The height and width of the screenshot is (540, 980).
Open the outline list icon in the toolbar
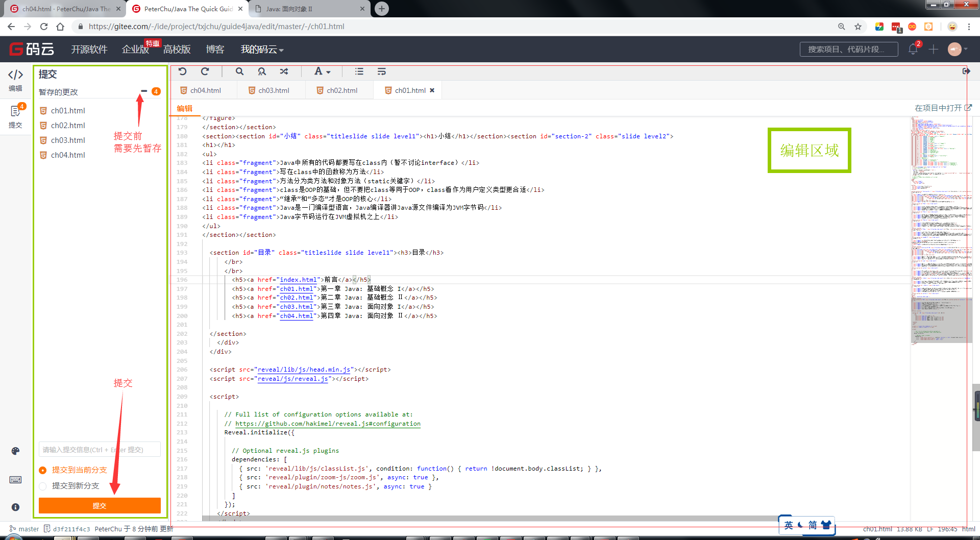tap(359, 71)
